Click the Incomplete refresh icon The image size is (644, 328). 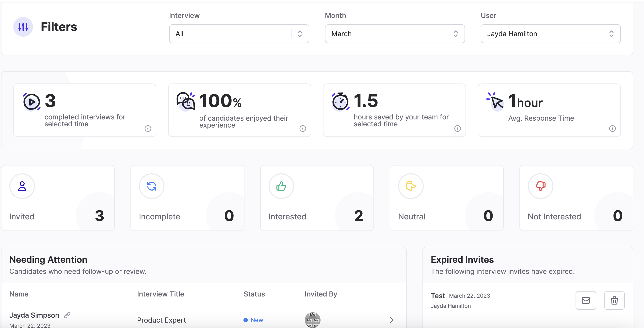point(151,186)
